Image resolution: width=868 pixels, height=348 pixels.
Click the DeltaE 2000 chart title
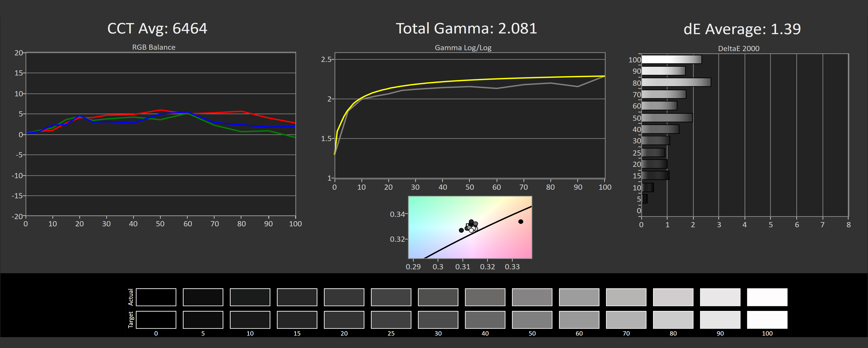coord(739,49)
